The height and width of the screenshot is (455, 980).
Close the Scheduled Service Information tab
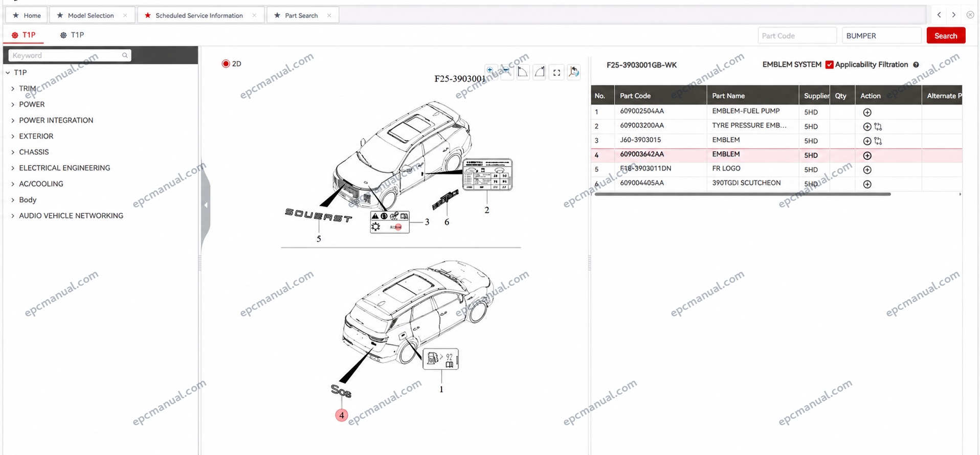254,15
